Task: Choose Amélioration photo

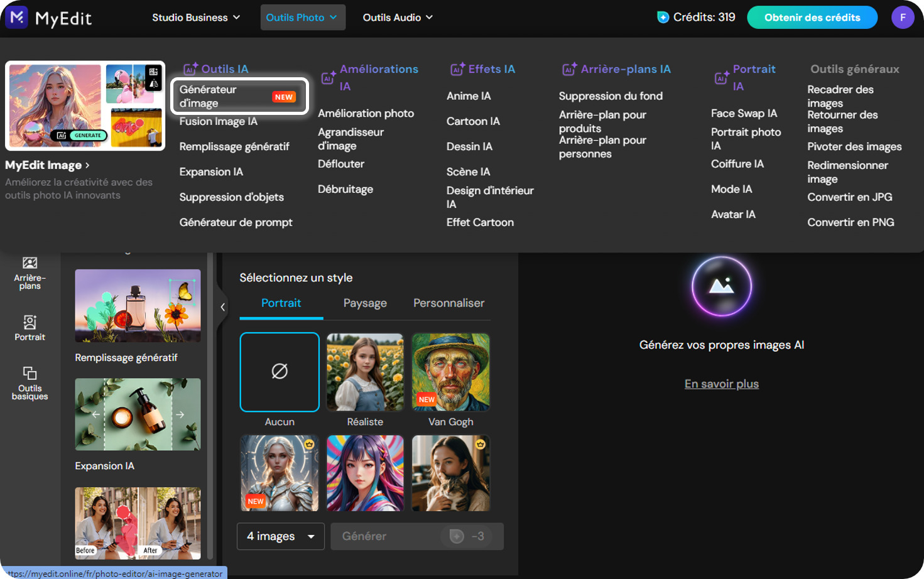Action: pos(366,113)
